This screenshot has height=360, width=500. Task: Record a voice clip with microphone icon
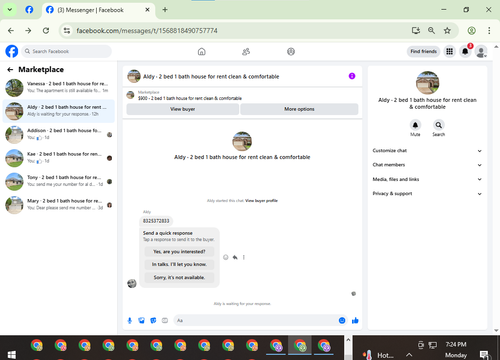pos(130,320)
